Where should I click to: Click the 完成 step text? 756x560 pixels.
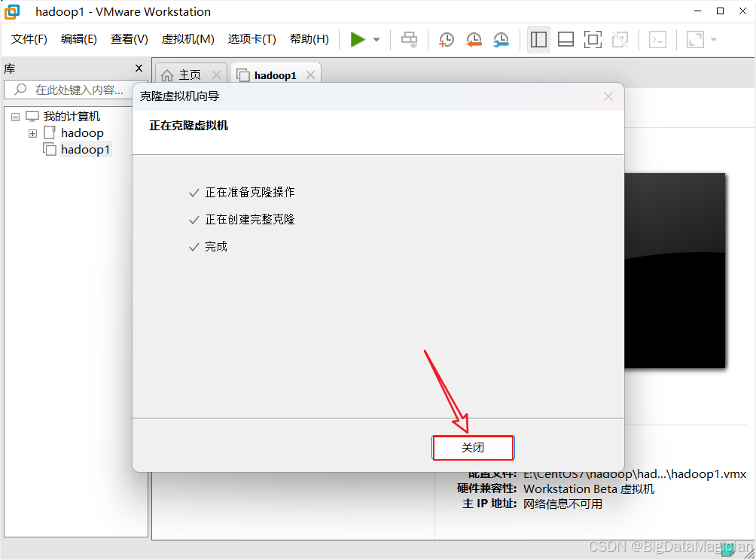216,247
